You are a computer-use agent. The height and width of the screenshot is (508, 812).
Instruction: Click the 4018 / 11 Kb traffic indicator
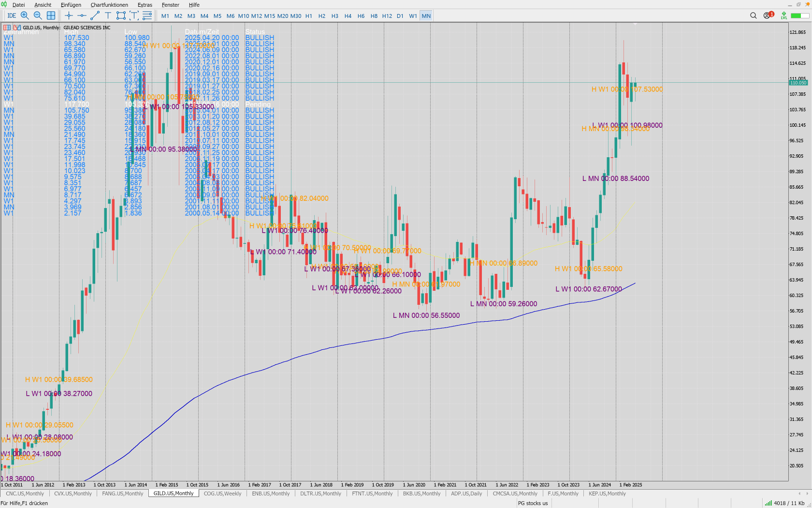click(789, 503)
